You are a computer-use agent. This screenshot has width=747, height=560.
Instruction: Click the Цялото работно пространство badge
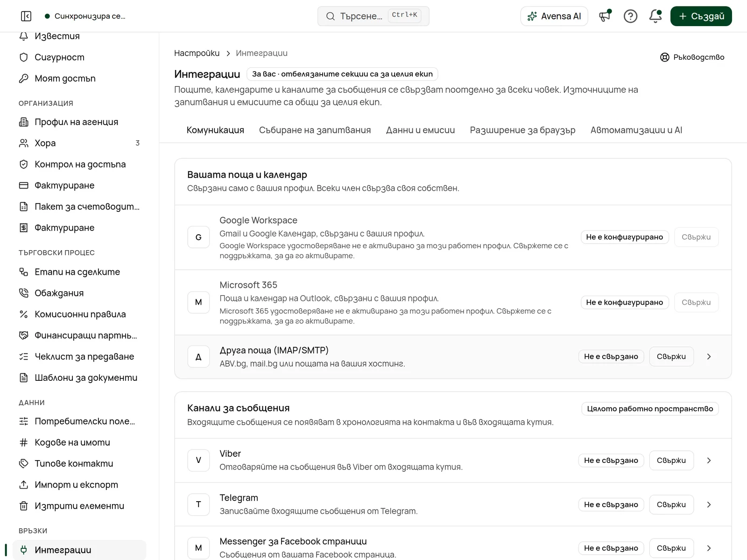click(650, 409)
